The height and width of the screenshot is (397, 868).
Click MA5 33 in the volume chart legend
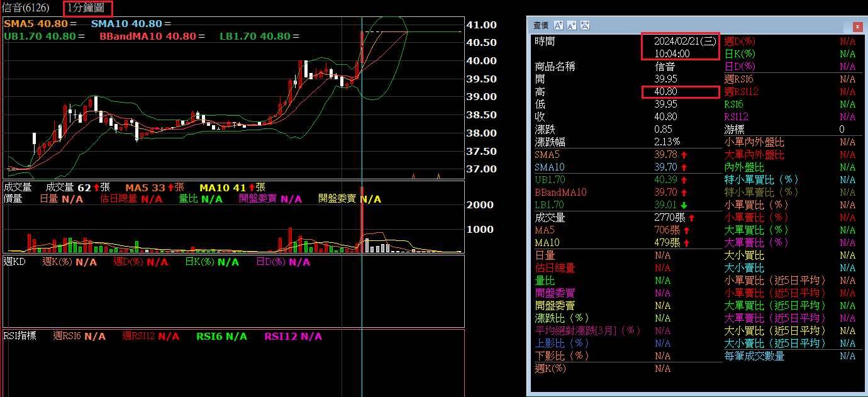(x=155, y=187)
